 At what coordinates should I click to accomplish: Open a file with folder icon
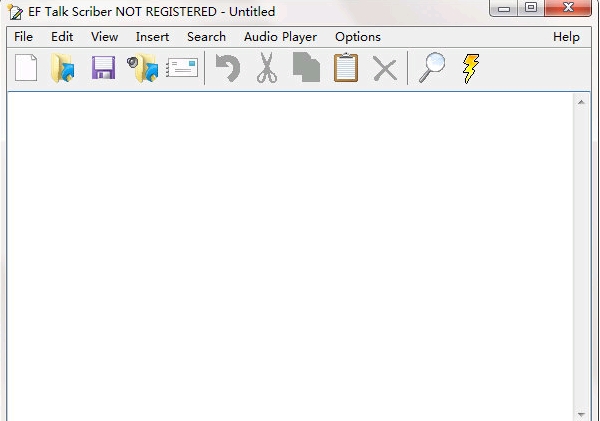click(x=63, y=68)
